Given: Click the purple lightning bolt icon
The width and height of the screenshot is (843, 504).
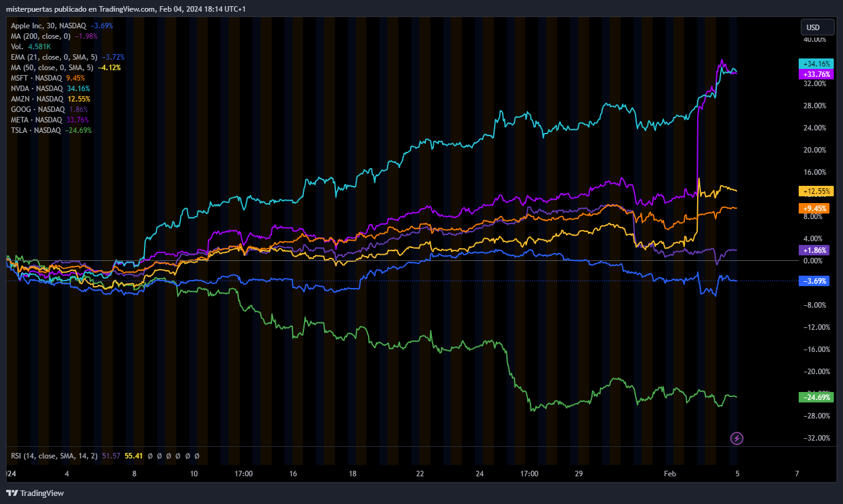Looking at the screenshot, I should pyautogui.click(x=737, y=438).
